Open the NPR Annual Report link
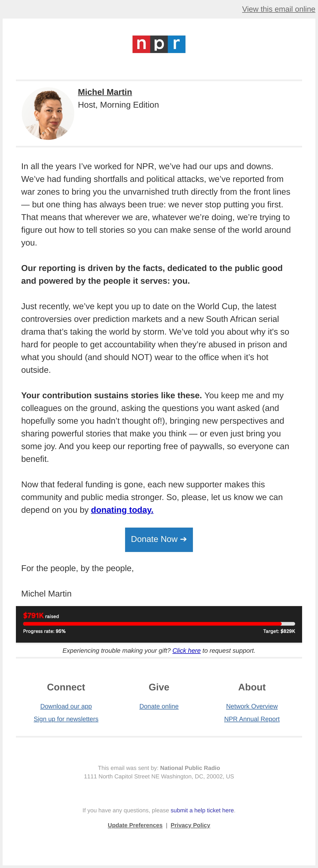The image size is (318, 868). (252, 719)
